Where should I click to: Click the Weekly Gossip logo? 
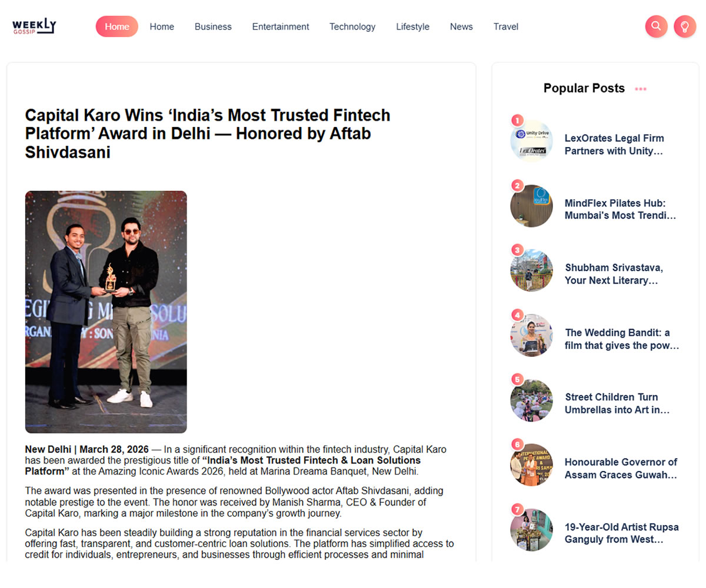click(x=34, y=26)
